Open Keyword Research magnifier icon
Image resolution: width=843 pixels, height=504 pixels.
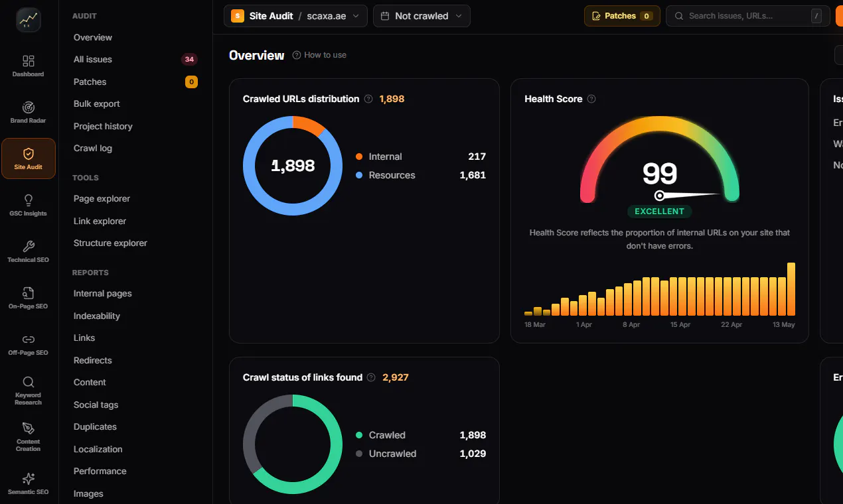pyautogui.click(x=29, y=390)
